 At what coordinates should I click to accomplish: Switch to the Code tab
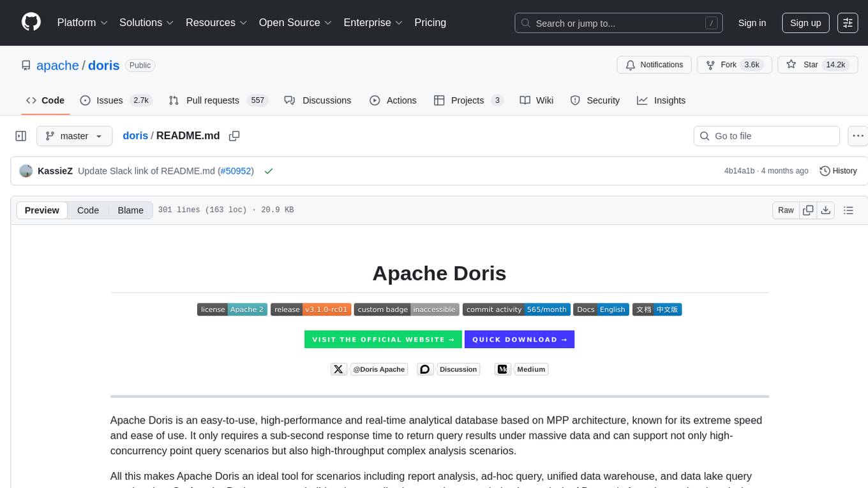[45, 100]
